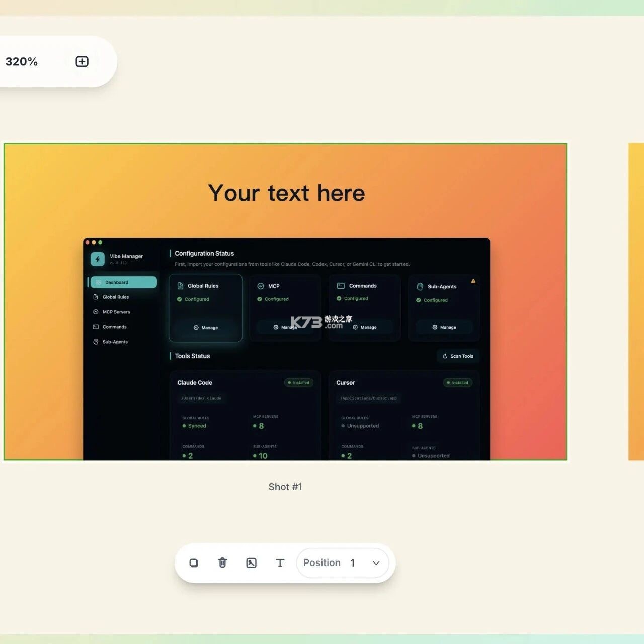Click the warning triangle on the Sub-Agents card
The height and width of the screenshot is (644, 644).
pos(473,281)
